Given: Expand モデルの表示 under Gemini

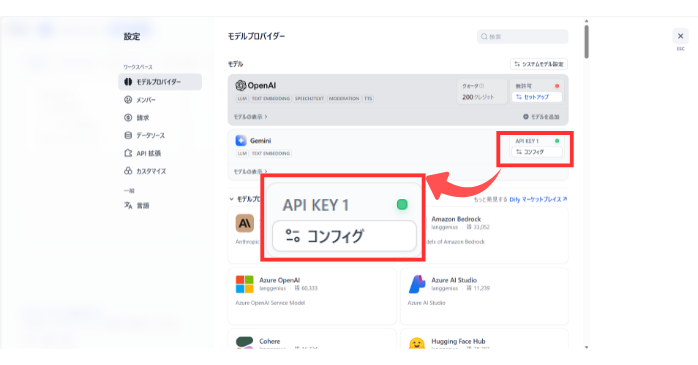Looking at the screenshot, I should point(251,171).
